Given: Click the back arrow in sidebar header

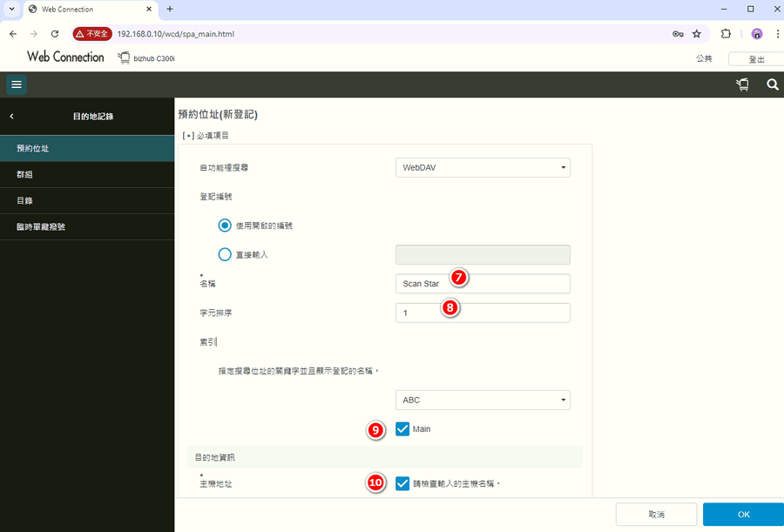Looking at the screenshot, I should (11, 116).
